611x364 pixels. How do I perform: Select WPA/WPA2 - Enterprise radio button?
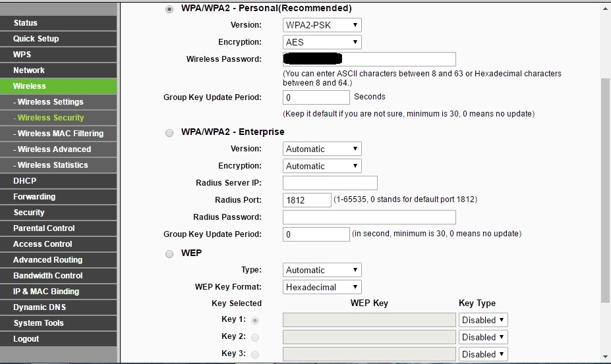coord(170,132)
